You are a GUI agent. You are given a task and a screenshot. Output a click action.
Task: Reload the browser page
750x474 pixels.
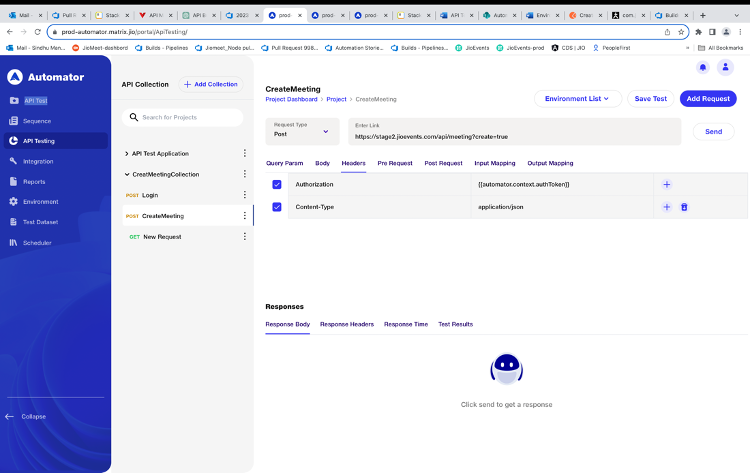37,32
